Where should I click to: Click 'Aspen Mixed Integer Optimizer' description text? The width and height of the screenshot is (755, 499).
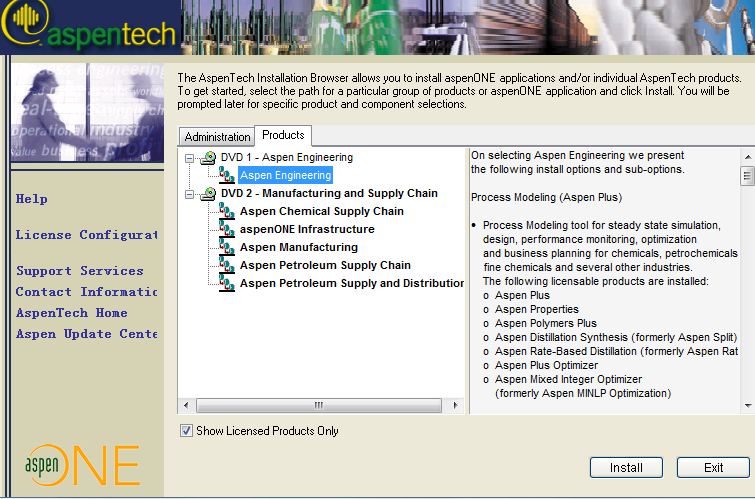(569, 380)
